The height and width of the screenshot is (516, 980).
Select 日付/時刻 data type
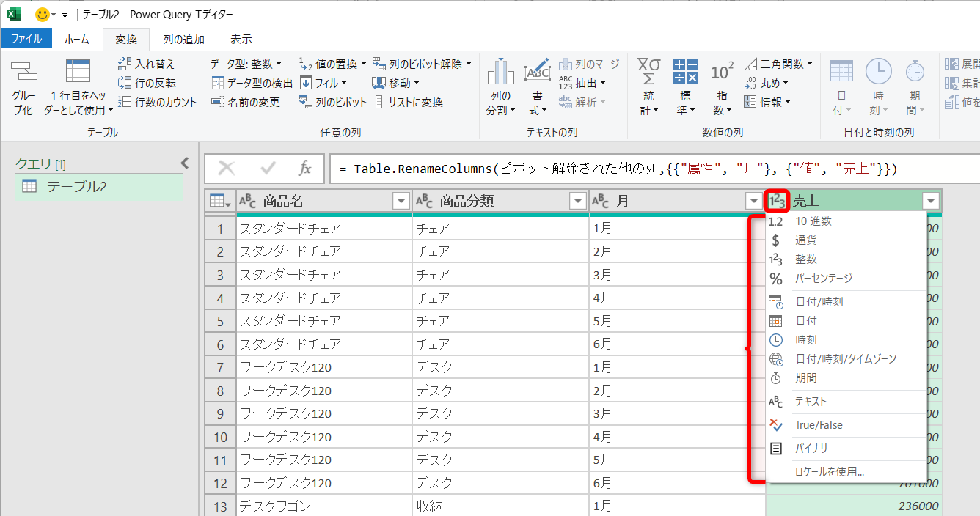846,301
